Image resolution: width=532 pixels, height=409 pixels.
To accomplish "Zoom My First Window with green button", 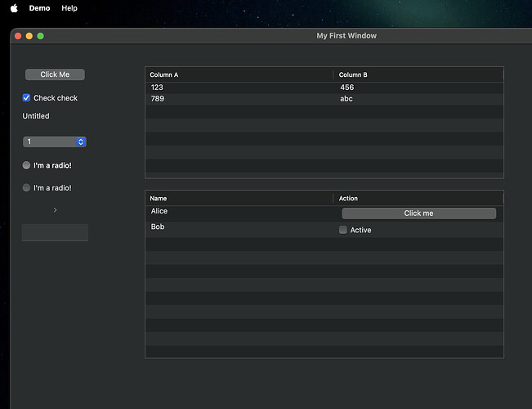I will tap(40, 36).
